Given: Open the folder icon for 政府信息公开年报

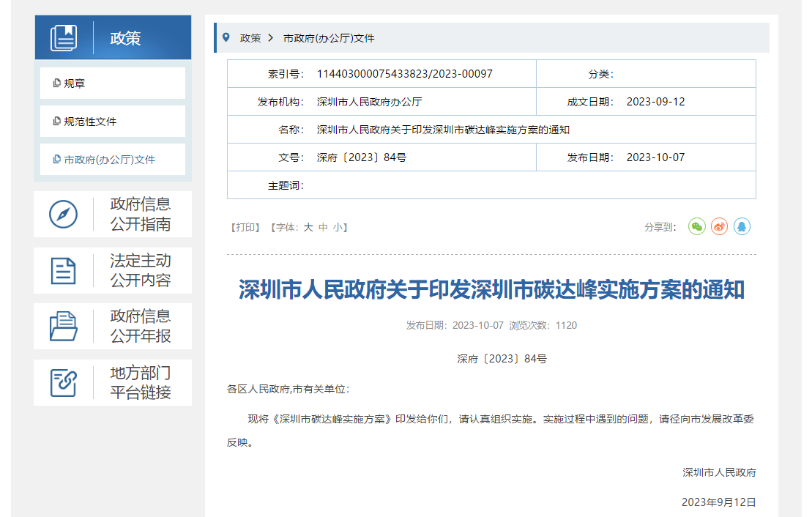Looking at the screenshot, I should (x=63, y=327).
